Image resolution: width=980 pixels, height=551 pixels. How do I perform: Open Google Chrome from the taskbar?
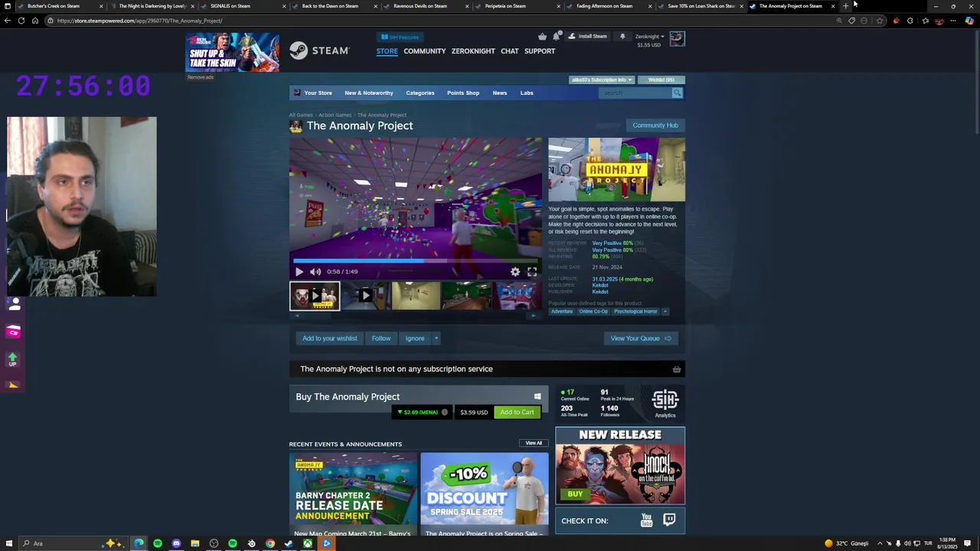click(270, 543)
